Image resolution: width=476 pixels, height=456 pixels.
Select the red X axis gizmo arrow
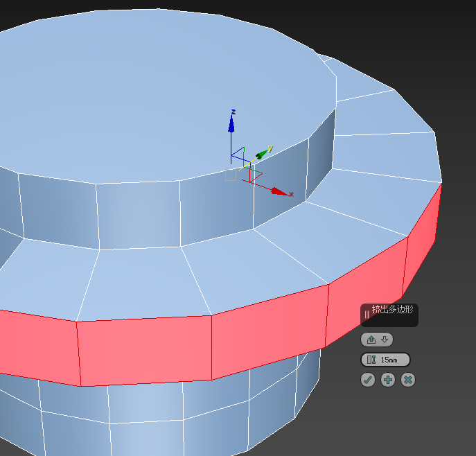tap(279, 191)
